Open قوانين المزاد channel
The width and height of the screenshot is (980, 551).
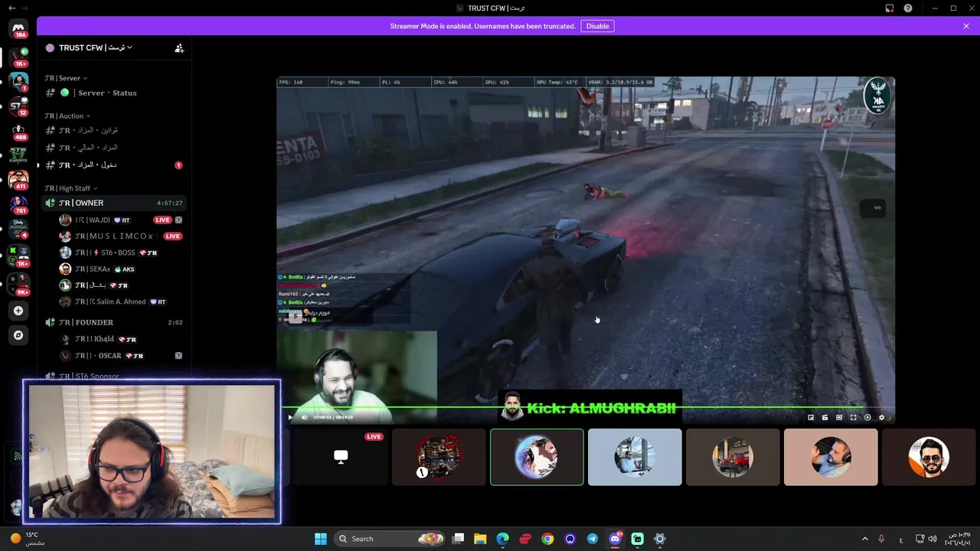114,130
